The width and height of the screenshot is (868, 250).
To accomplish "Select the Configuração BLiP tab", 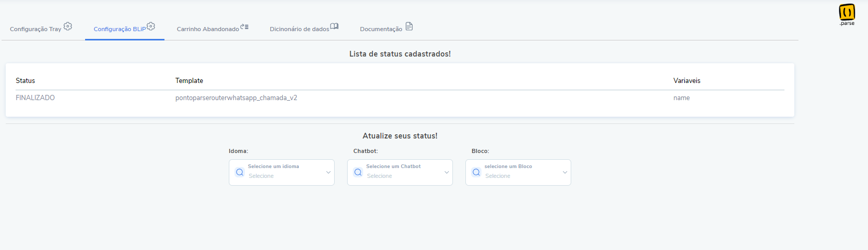I will (125, 29).
